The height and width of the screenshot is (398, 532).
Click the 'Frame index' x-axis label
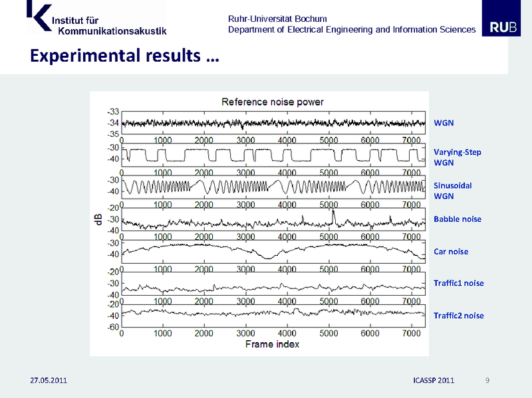[x=272, y=344]
